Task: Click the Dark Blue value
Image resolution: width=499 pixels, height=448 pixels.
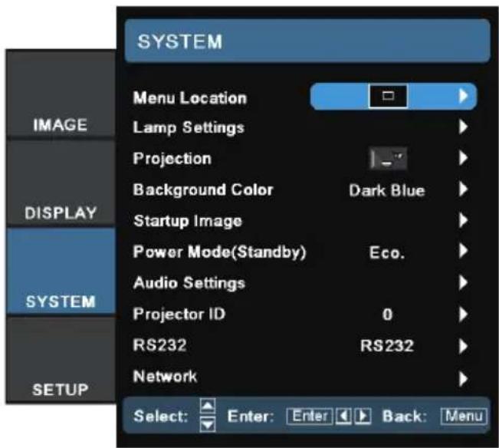Action: [387, 190]
